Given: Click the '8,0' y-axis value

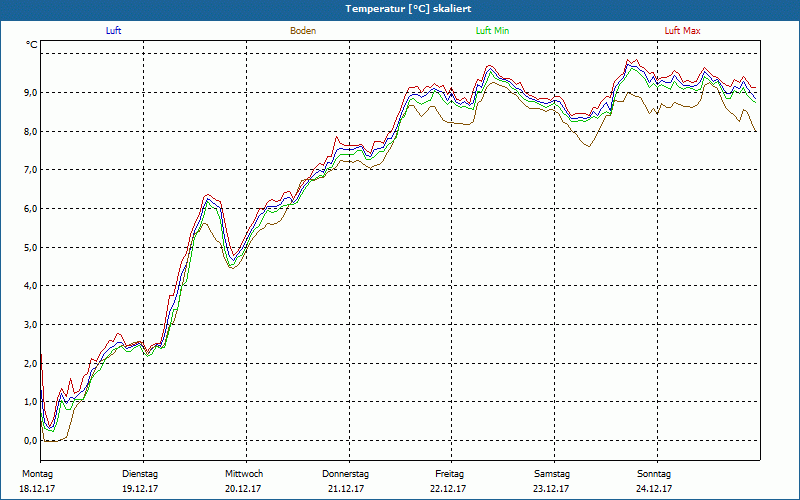Looking at the screenshot, I should (x=31, y=131).
